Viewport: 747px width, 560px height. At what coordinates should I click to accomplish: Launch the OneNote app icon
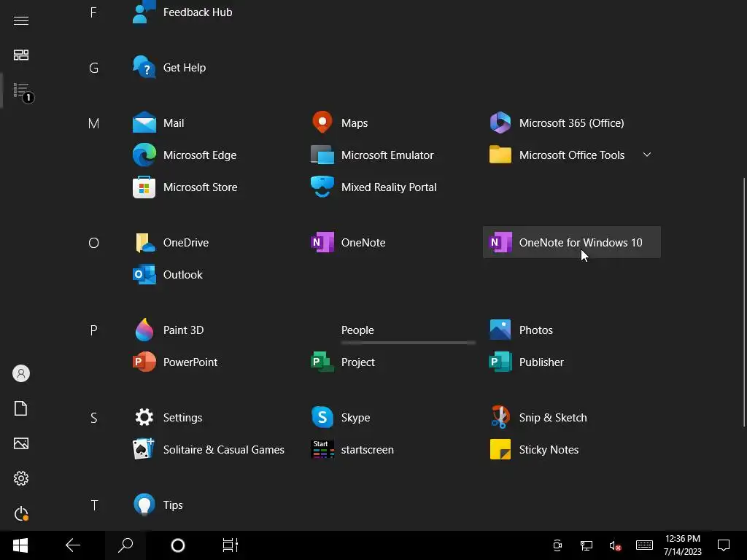pos(322,242)
